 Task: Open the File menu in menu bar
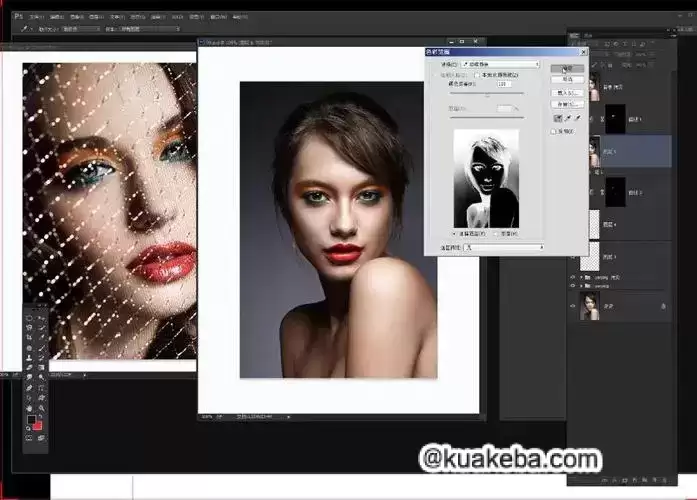point(36,17)
